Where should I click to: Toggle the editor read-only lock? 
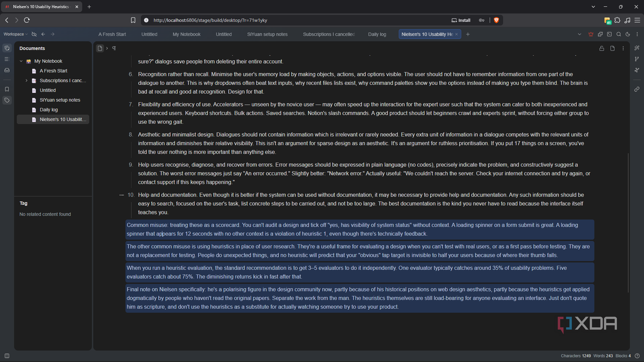(x=601, y=48)
